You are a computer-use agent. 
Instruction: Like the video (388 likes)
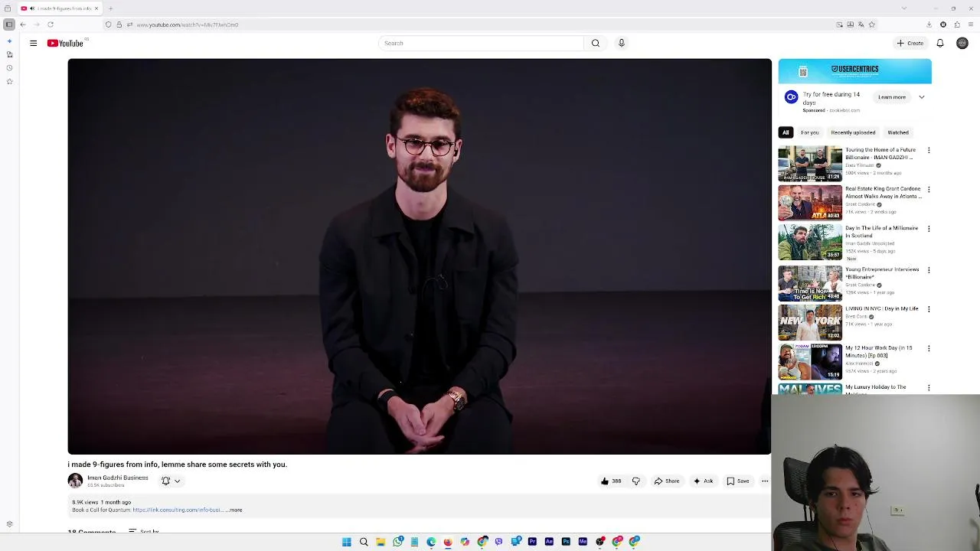[x=611, y=481]
